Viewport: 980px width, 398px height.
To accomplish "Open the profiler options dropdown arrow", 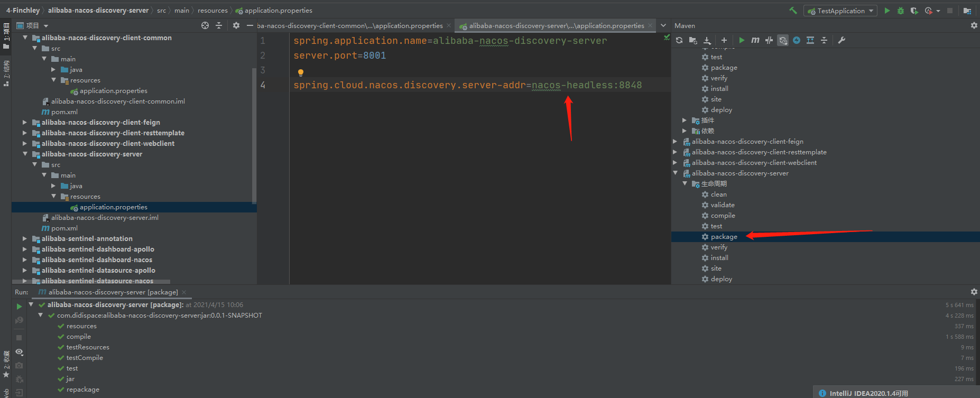I will tap(938, 11).
